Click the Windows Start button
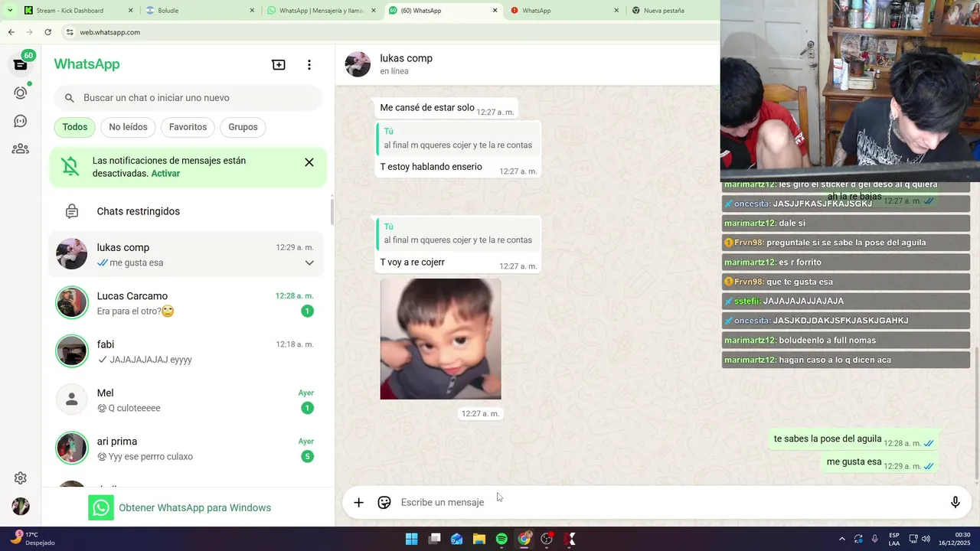This screenshot has height=551, width=980. tap(411, 539)
